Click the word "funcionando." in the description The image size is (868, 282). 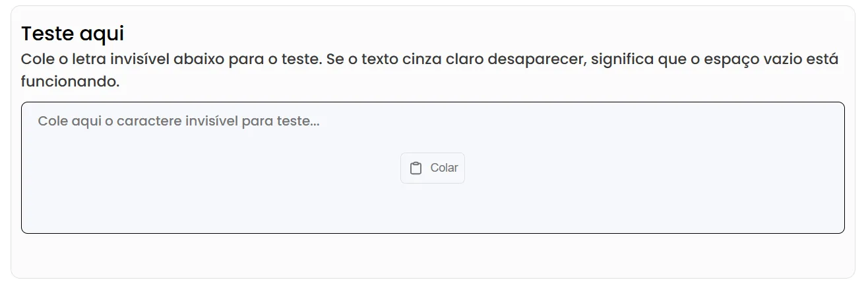click(x=70, y=83)
